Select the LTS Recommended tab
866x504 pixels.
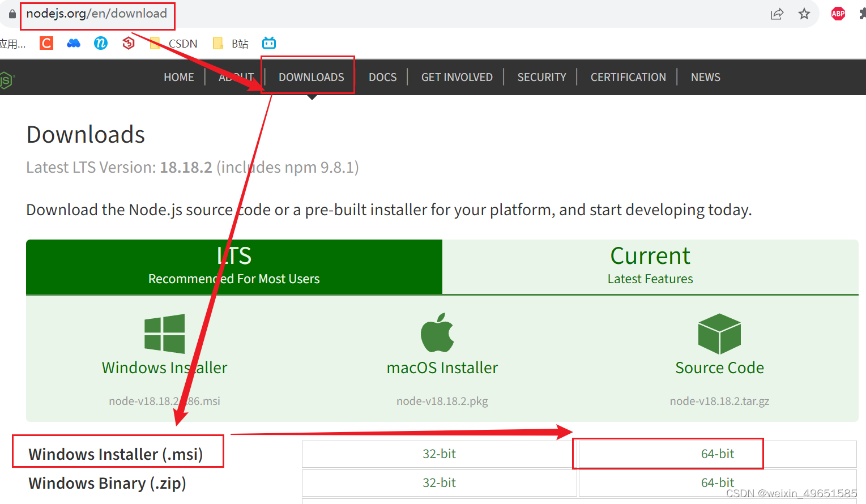coord(234,267)
